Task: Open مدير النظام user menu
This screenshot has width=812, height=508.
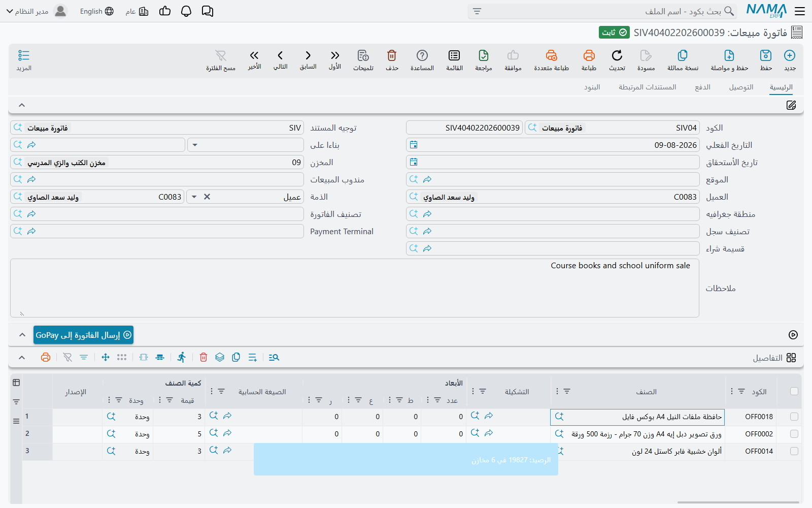Action: pos(37,11)
